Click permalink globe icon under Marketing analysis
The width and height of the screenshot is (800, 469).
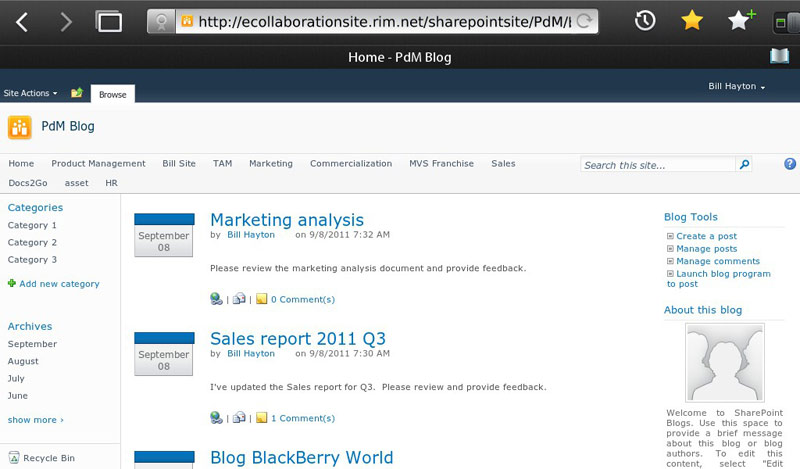pyautogui.click(x=216, y=299)
